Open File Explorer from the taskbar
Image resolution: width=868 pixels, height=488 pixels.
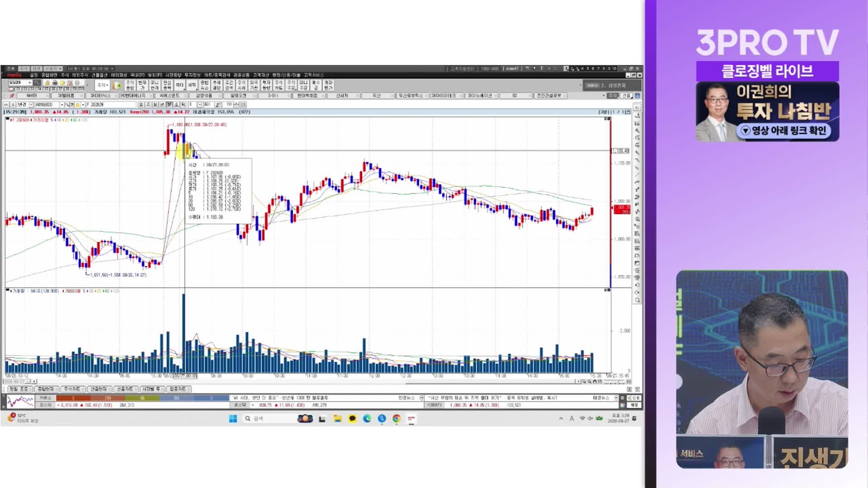click(337, 419)
